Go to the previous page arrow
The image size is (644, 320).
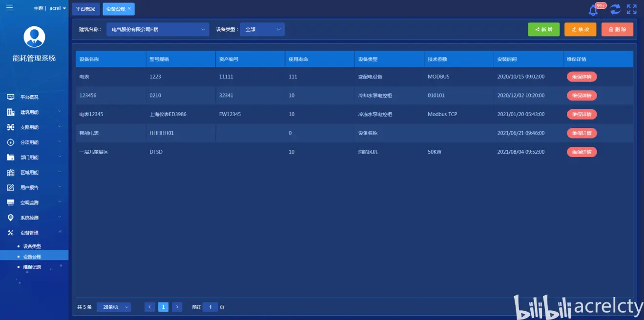(150, 307)
